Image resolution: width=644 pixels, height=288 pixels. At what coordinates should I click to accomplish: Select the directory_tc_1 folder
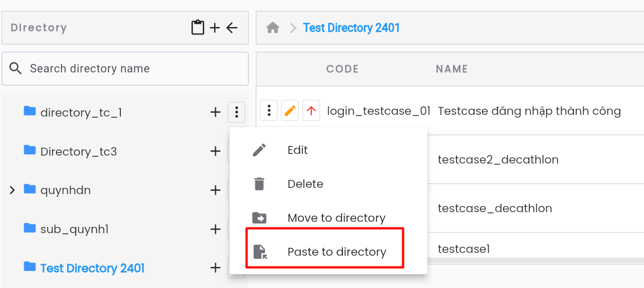[81, 113]
